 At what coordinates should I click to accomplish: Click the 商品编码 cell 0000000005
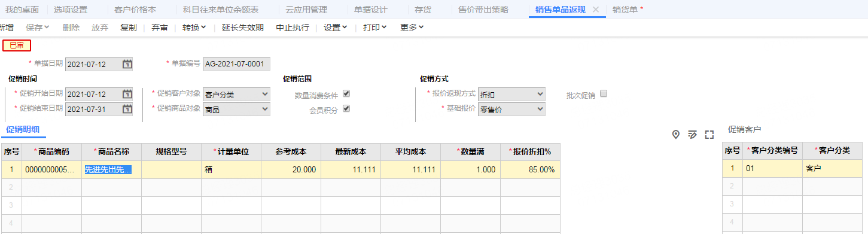click(52, 169)
